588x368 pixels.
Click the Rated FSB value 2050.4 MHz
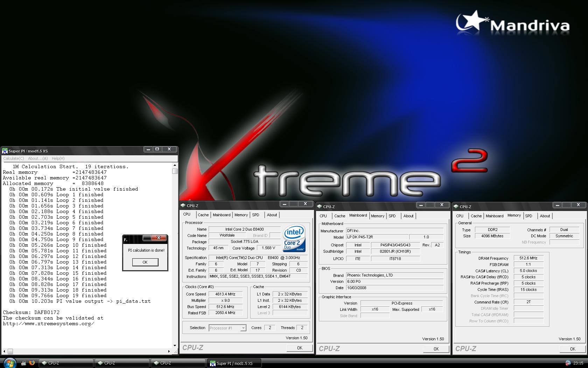coord(225,313)
